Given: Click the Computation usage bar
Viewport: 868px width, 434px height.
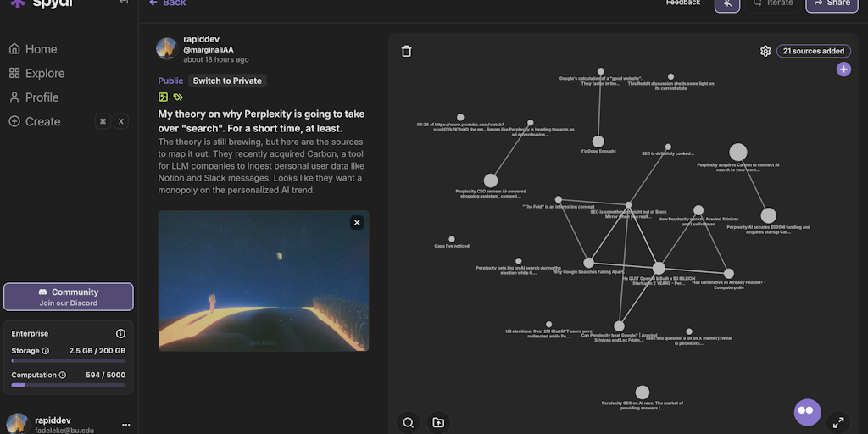Looking at the screenshot, I should 69,385.
